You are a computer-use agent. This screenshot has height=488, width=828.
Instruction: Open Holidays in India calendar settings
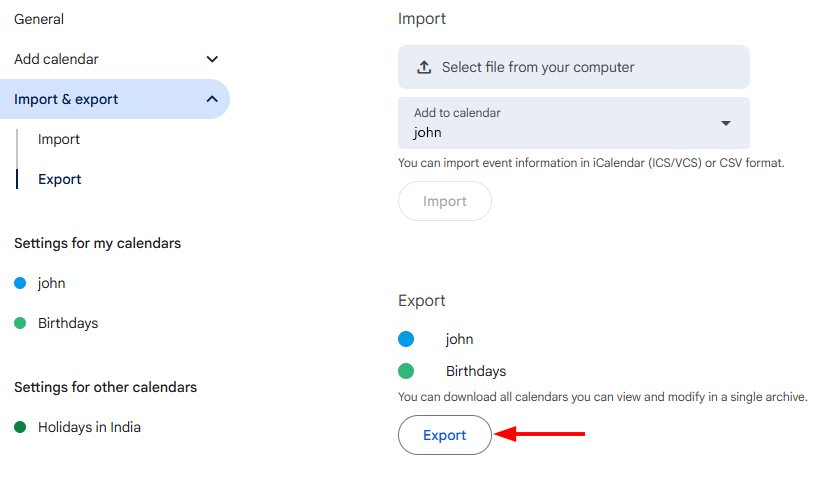[89, 427]
